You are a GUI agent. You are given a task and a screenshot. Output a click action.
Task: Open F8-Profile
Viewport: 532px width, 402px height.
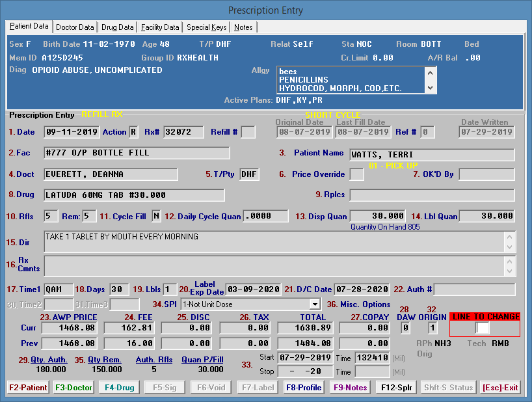(x=304, y=388)
